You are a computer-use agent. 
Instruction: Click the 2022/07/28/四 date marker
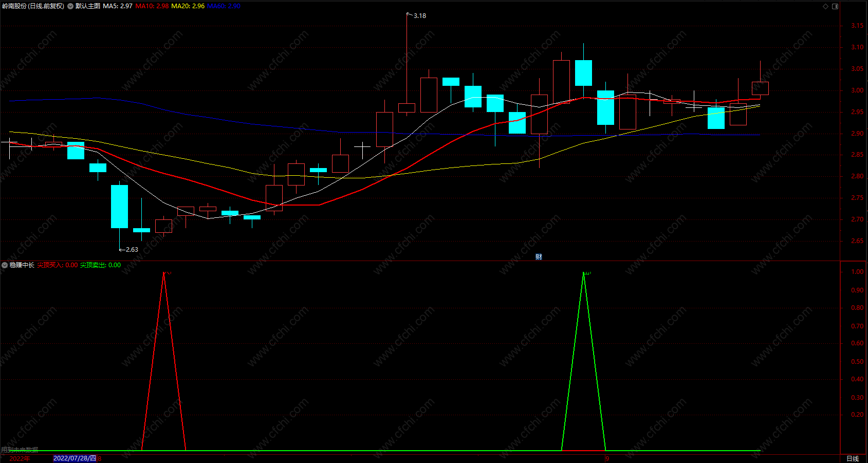pos(75,458)
